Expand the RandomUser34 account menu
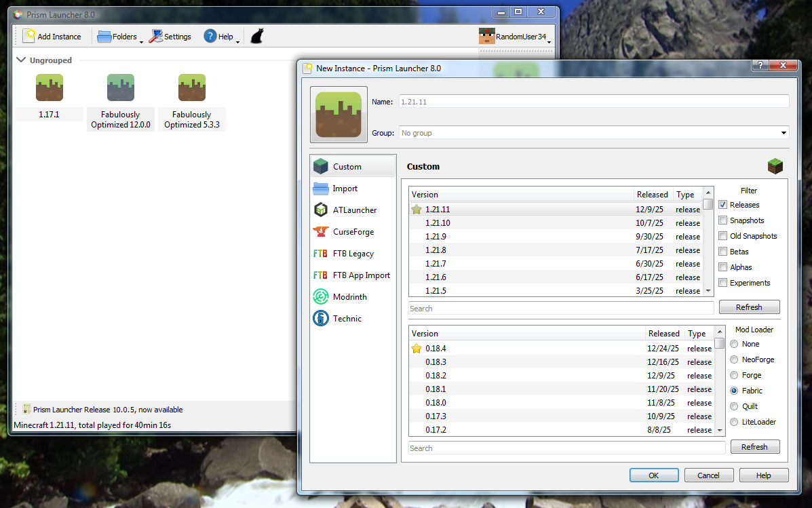The width and height of the screenshot is (812, 508). [x=514, y=37]
